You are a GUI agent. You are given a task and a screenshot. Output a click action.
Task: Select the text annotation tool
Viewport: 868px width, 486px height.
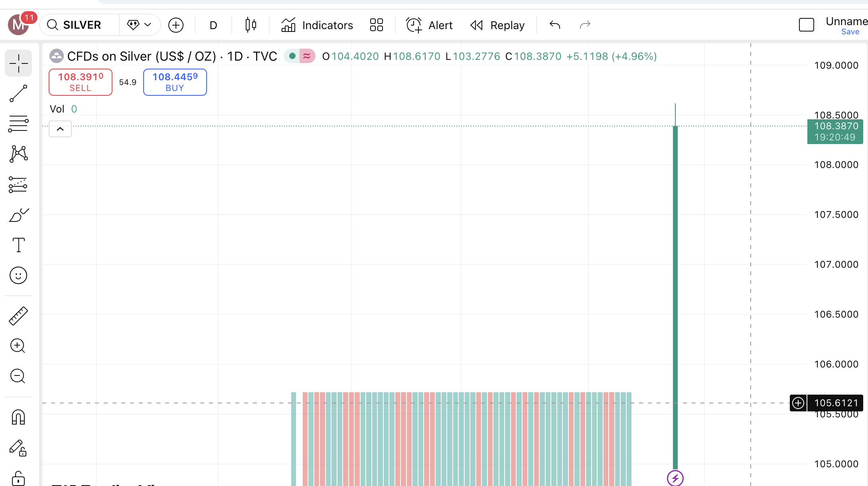tap(18, 245)
